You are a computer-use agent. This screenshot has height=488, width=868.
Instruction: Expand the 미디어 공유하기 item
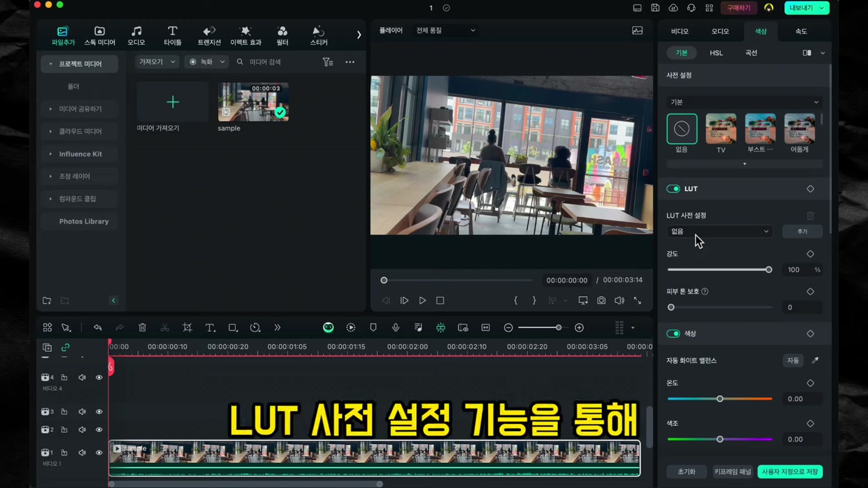(x=50, y=109)
